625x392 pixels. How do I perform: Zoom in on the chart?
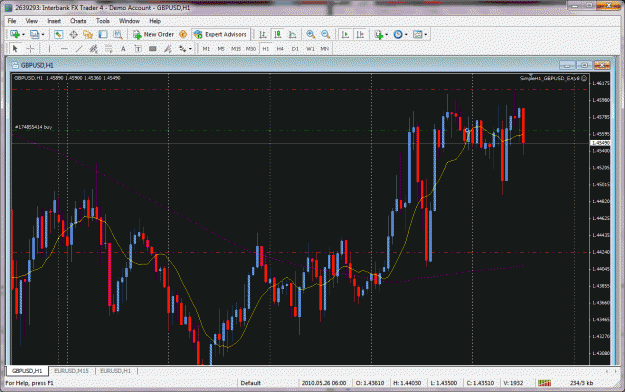pos(311,35)
